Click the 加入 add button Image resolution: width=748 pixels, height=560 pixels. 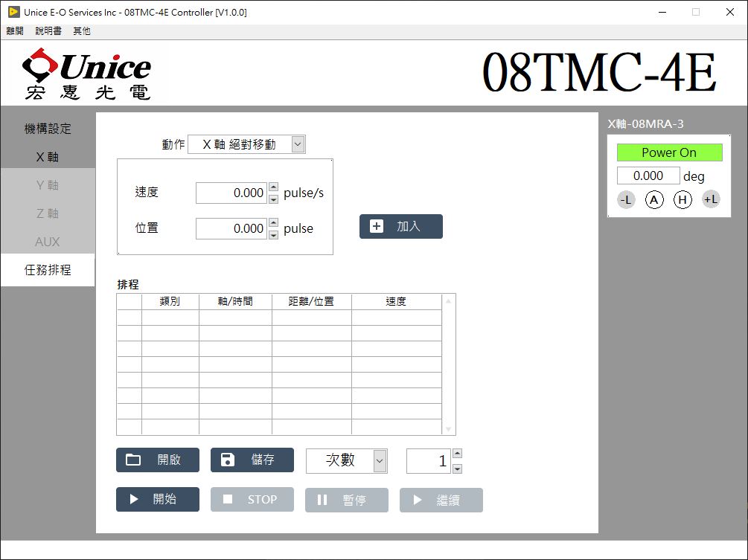(x=400, y=226)
